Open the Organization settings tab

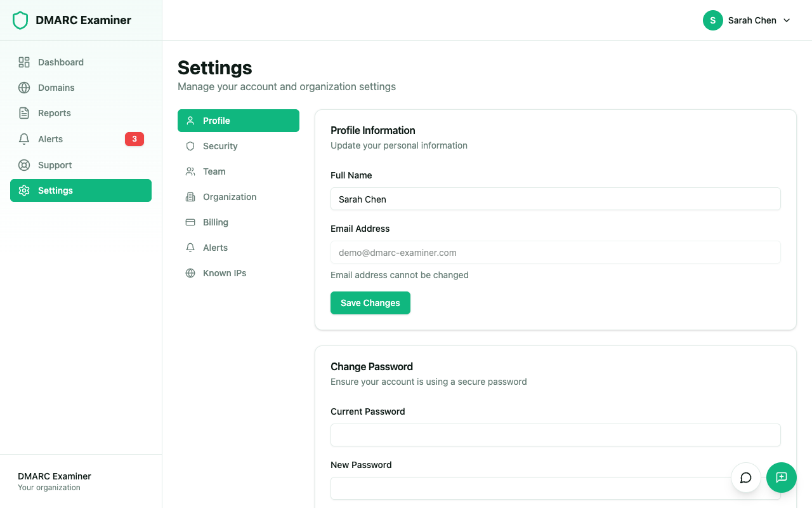coord(239,197)
